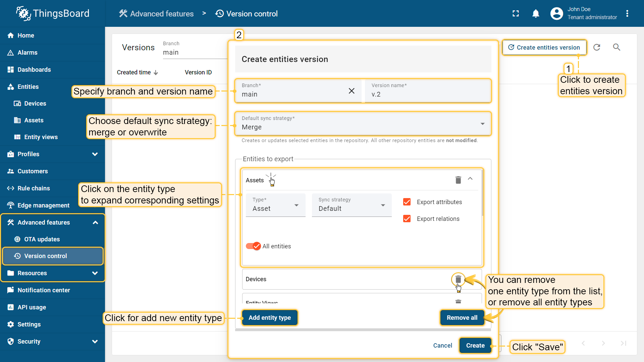Image resolution: width=644 pixels, height=362 pixels.
Task: Uncheck Export attributes checkbox
Action: click(407, 202)
